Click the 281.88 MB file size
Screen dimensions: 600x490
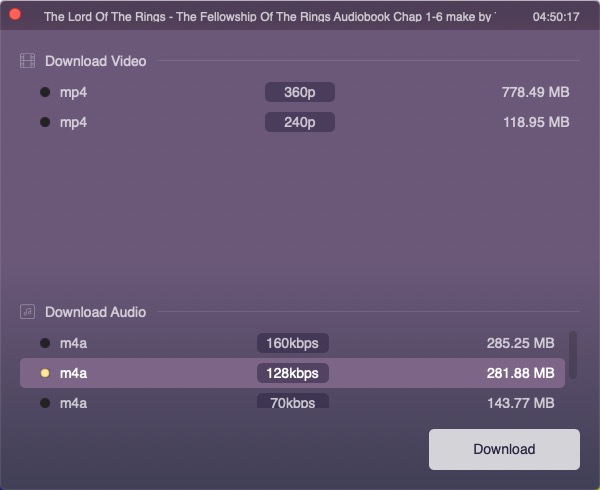pos(521,373)
